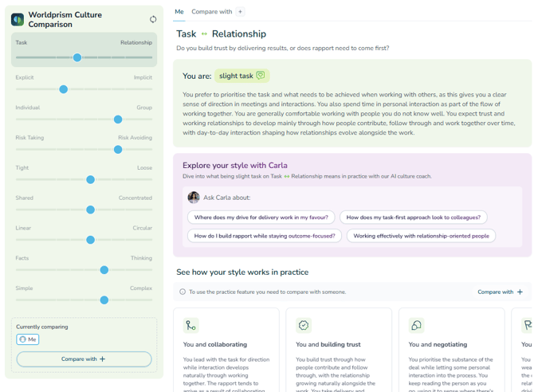The height and width of the screenshot is (392, 534).
Task: Click the chat icon in slight task badge
Action: click(260, 75)
